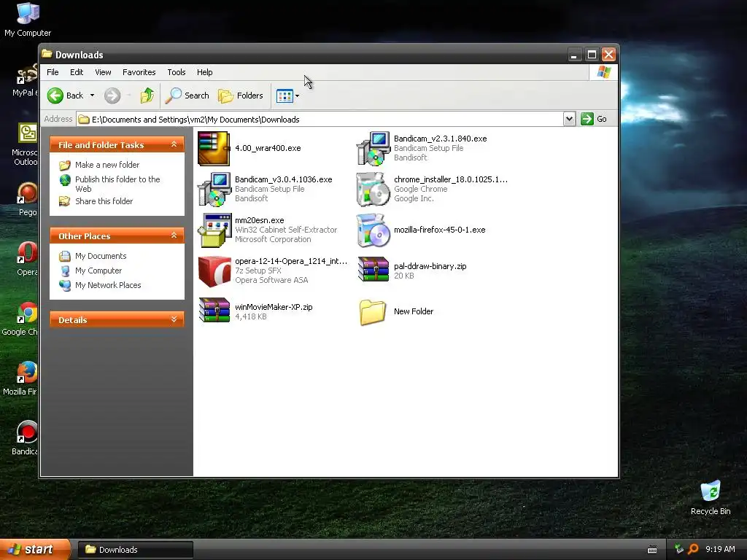Select the New Folder icon
This screenshot has width=747, height=560.
pos(373,312)
